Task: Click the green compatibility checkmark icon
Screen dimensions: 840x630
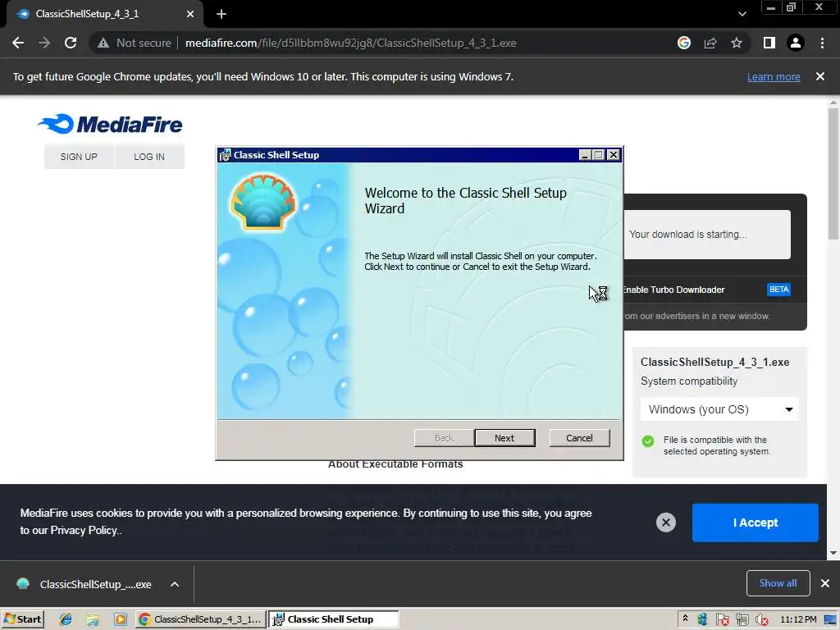Action: pyautogui.click(x=648, y=441)
